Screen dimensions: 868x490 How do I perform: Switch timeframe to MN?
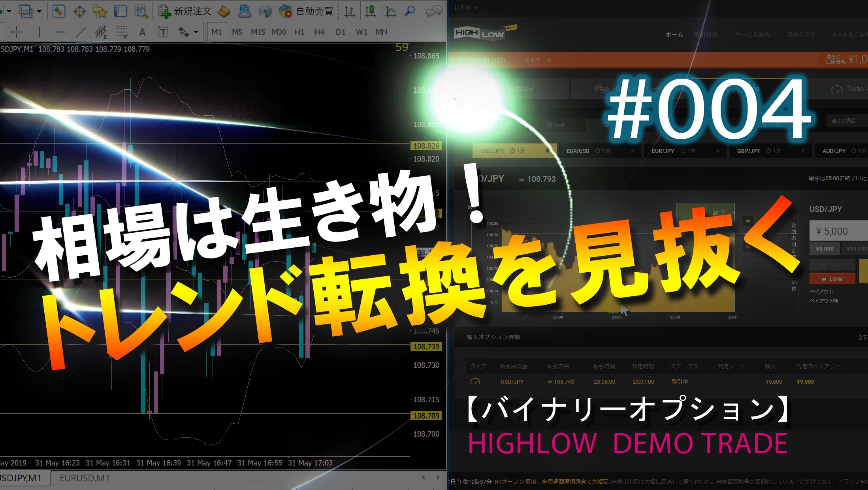point(381,32)
